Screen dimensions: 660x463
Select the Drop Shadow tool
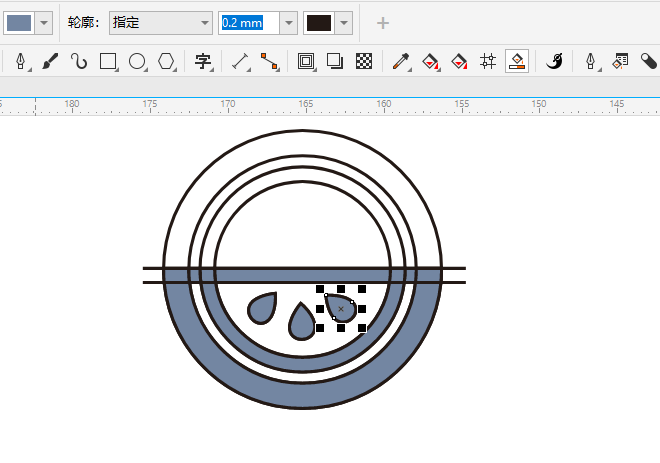point(335,62)
